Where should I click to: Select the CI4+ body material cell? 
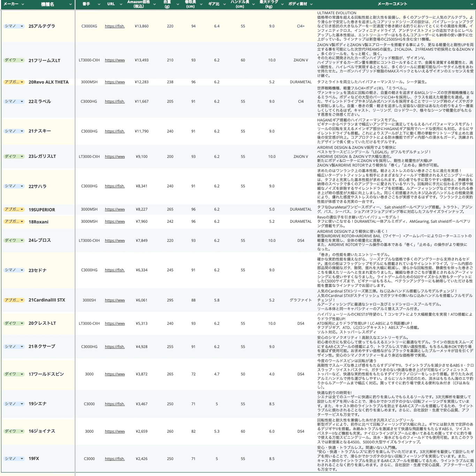[301, 26]
